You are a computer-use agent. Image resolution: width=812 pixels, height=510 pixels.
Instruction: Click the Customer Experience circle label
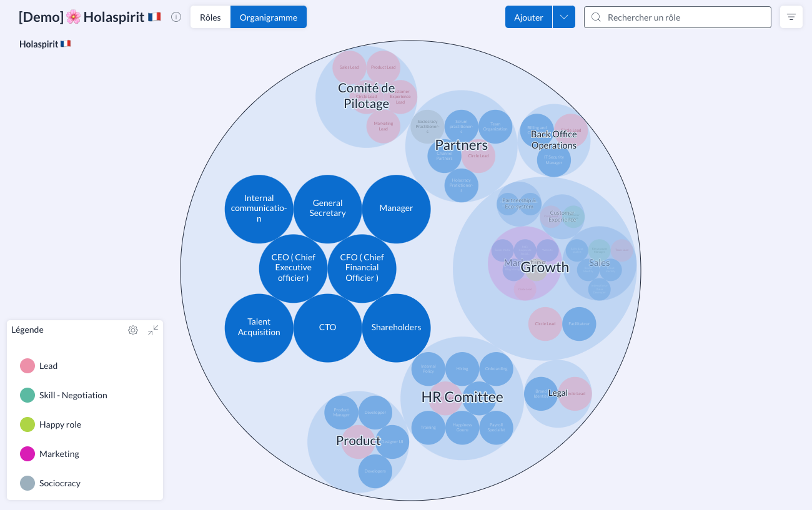[x=562, y=217]
